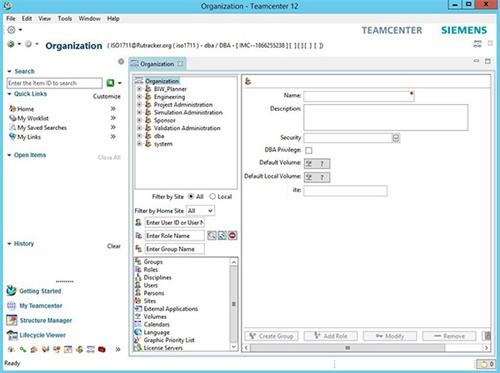
Task: Click the Create Group button
Action: click(271, 336)
